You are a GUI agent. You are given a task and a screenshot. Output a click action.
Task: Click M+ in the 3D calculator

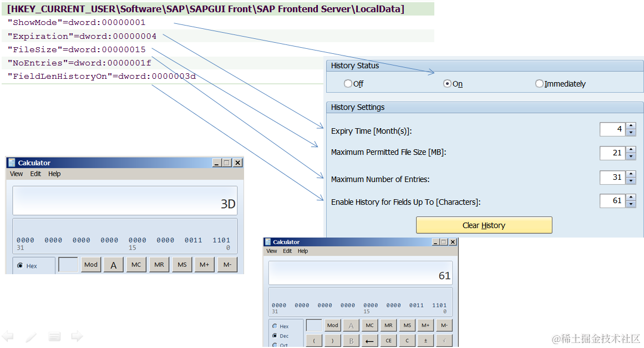click(x=205, y=265)
